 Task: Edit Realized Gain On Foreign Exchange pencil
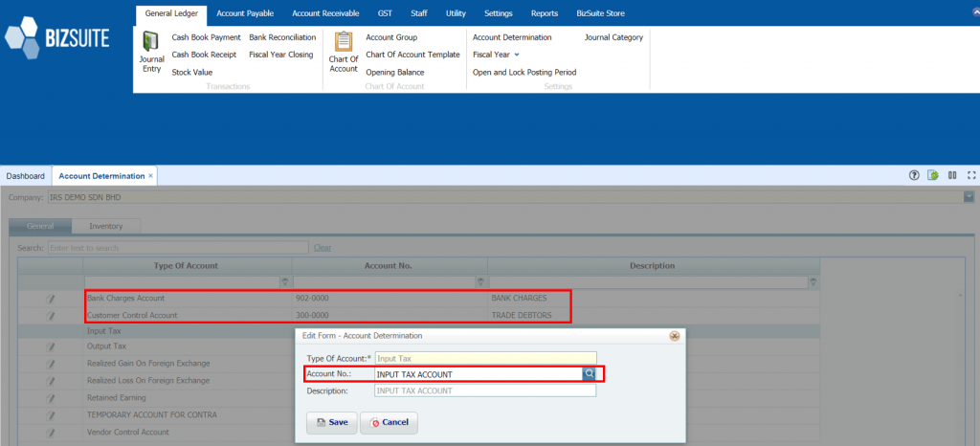[51, 364]
